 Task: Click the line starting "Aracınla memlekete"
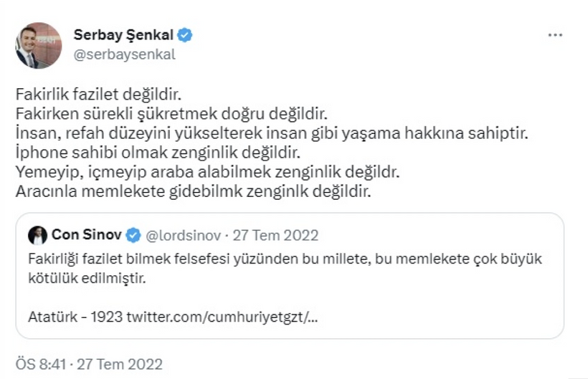point(194,191)
